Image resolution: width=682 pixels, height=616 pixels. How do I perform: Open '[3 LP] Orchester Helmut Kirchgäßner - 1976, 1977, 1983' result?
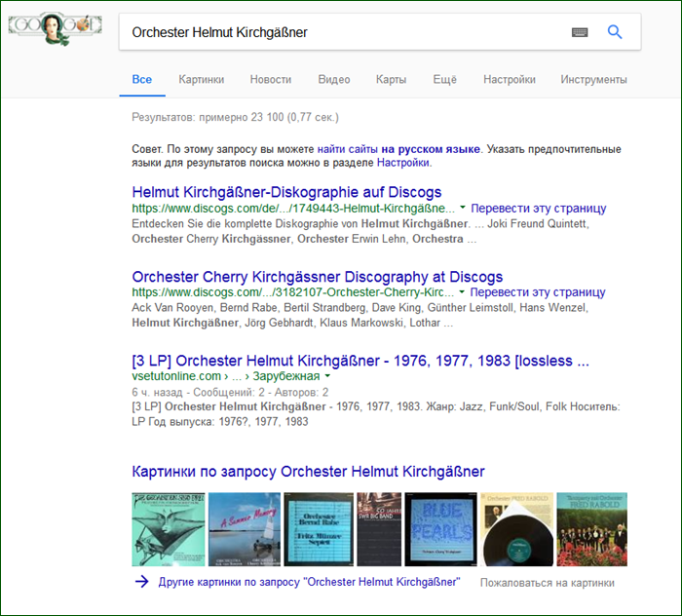coord(360,361)
